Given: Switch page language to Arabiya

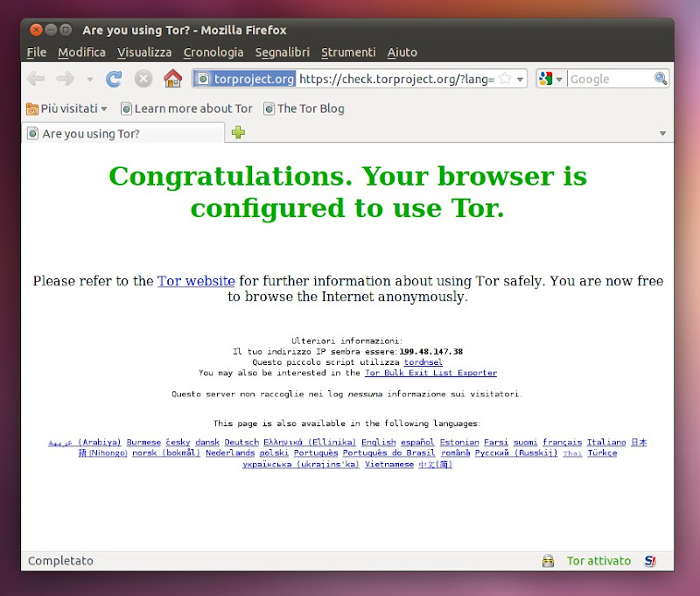Looking at the screenshot, I should tap(84, 443).
